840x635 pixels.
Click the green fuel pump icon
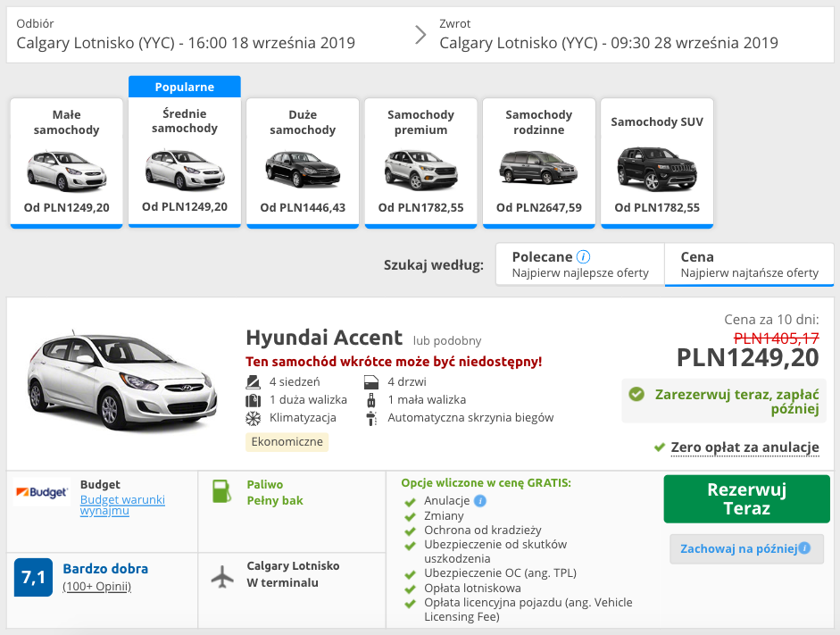(221, 492)
